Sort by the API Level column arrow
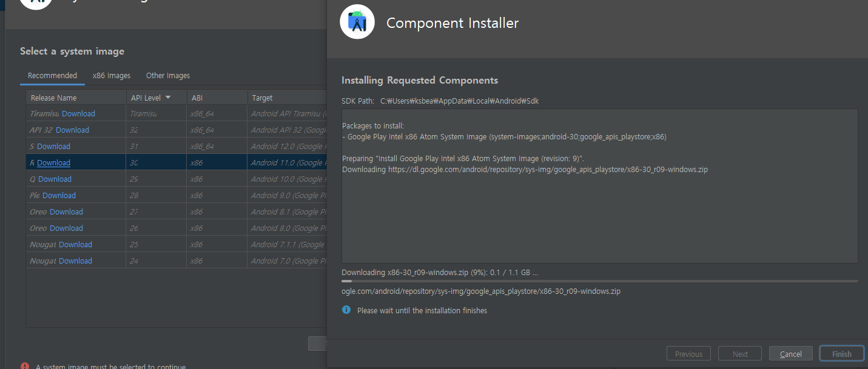The image size is (868, 369). [168, 98]
